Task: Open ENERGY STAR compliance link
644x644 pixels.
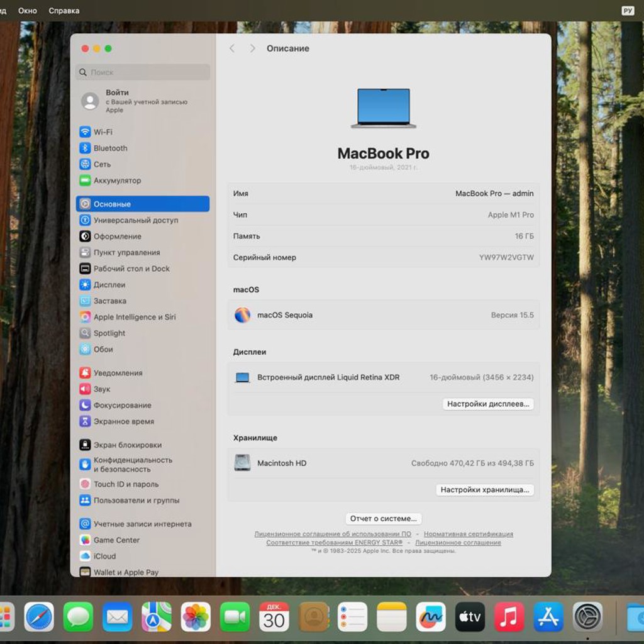Action: click(335, 543)
